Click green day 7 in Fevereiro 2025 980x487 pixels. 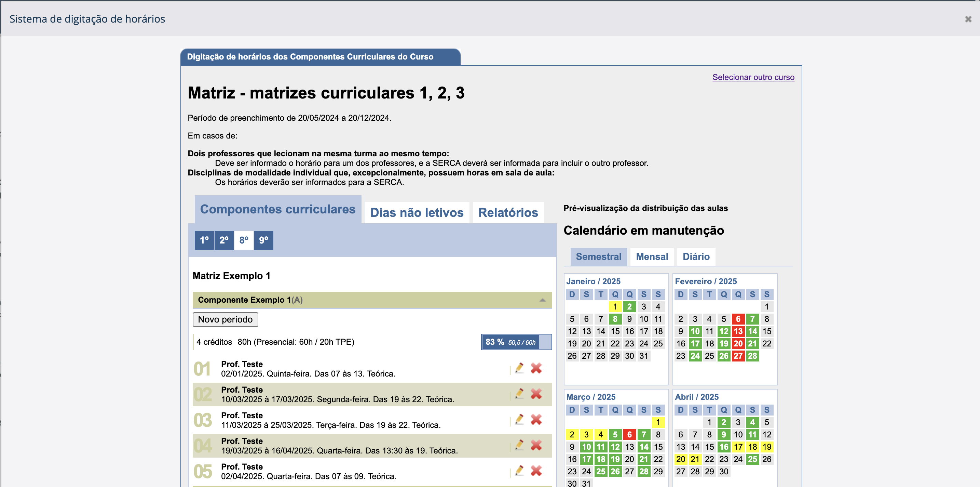752,319
